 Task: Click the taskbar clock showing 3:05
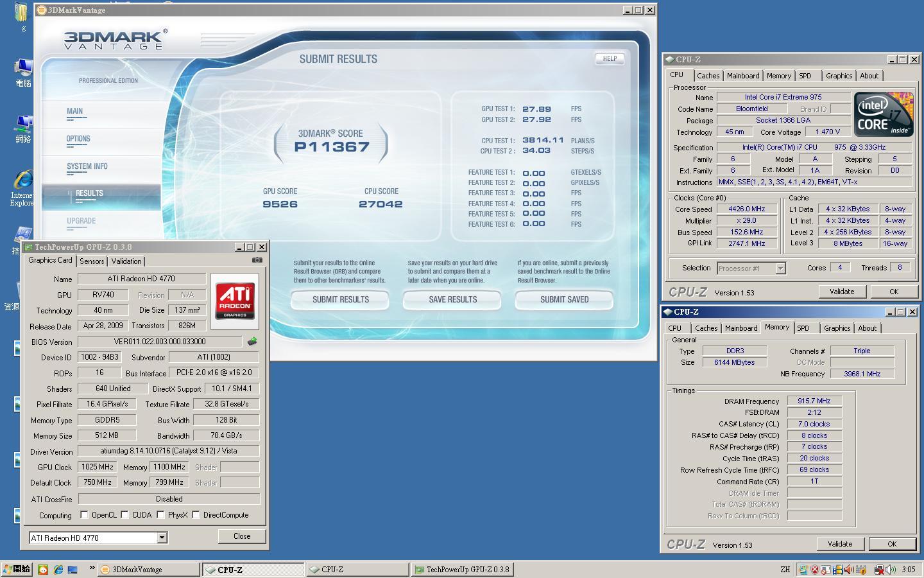pyautogui.click(x=909, y=570)
